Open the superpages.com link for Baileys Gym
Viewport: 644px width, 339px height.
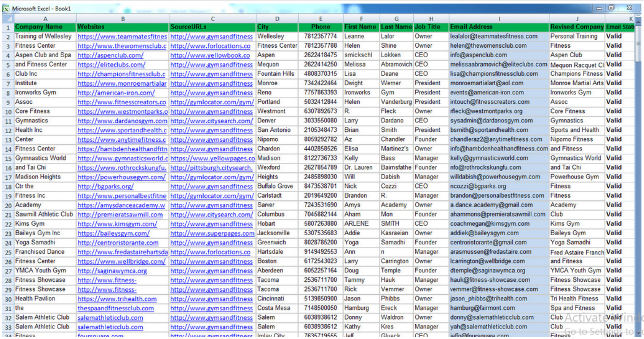pyautogui.click(x=211, y=233)
